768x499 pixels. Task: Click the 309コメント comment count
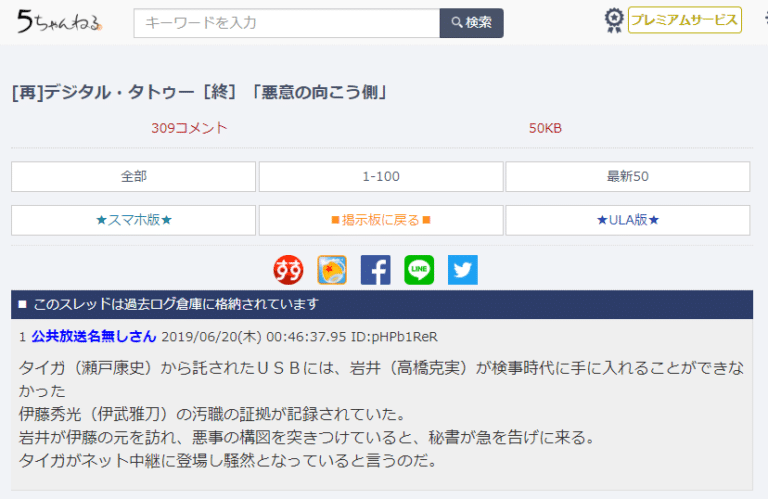click(189, 128)
